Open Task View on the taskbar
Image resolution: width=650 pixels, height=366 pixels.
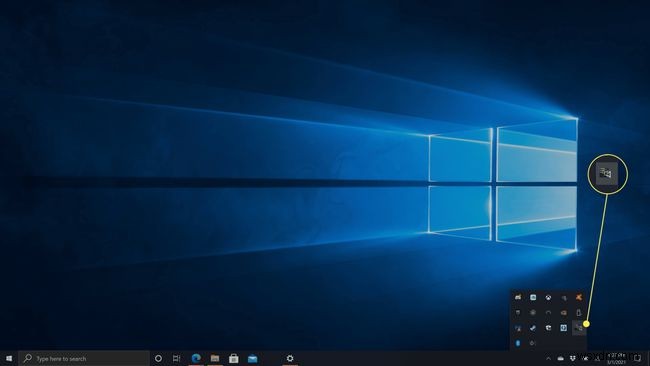177,359
